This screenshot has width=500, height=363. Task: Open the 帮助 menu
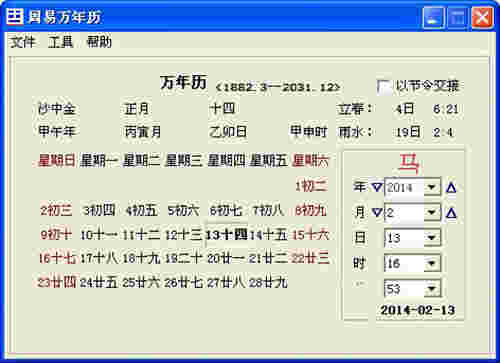tap(99, 42)
